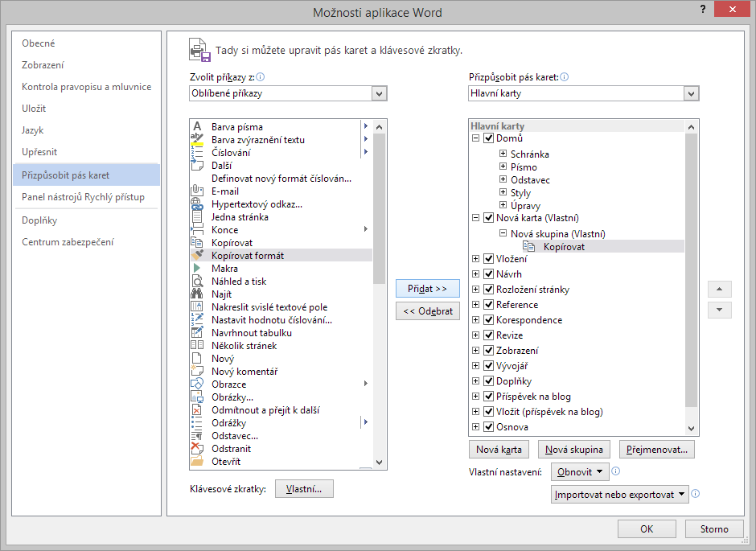This screenshot has height=551, width=756.
Task: Click the Otevřít folder icon
Action: (197, 462)
